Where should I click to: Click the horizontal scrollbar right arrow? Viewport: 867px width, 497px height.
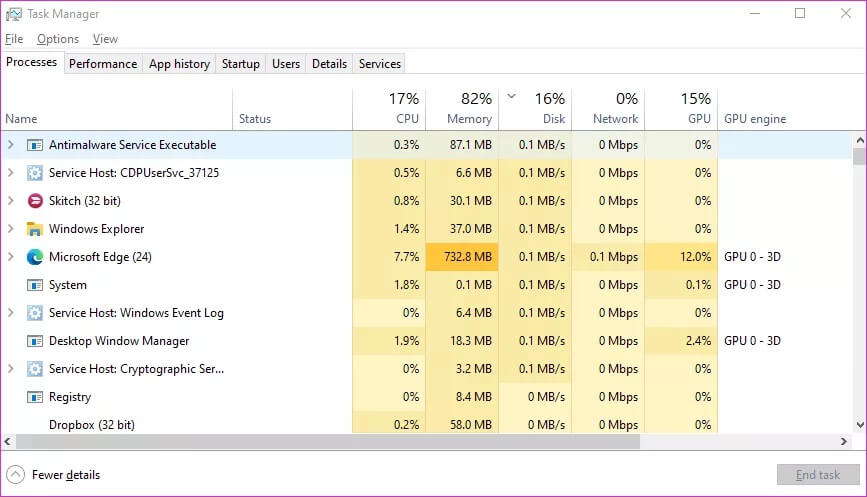(844, 441)
